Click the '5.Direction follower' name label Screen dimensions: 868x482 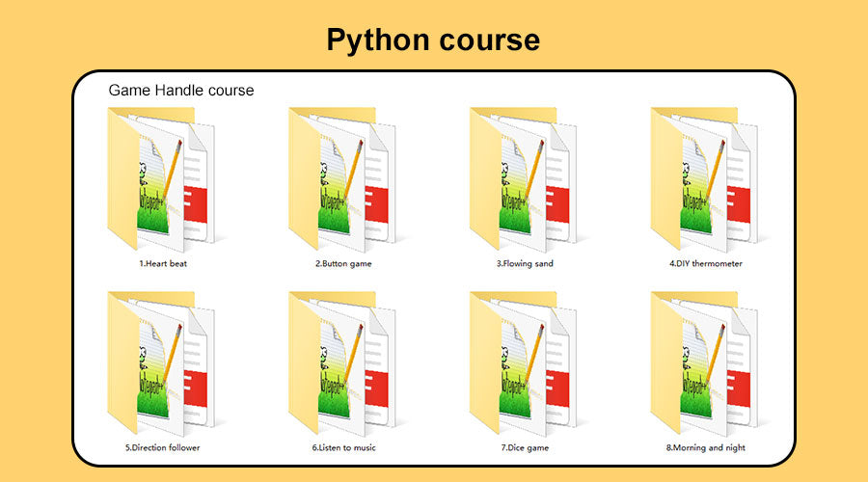coord(163,447)
